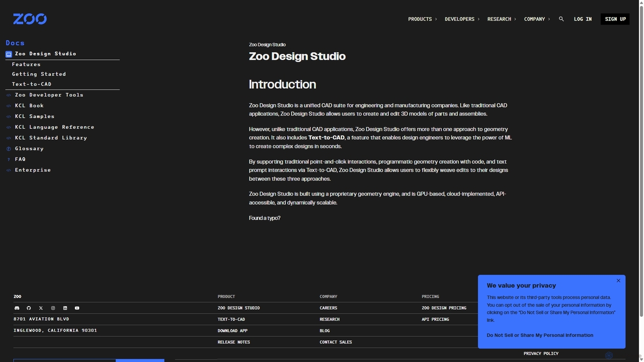
Task: Expand the Developers menu
Action: point(462,19)
